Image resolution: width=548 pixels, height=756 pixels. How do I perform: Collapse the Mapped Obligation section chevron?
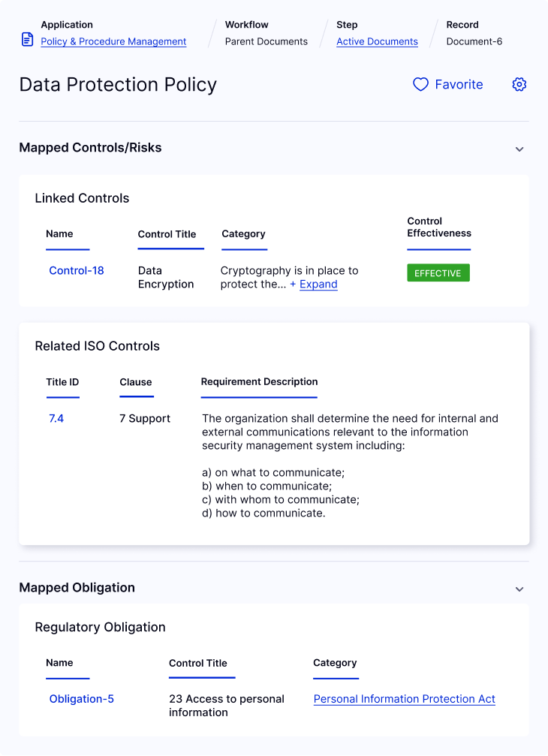519,589
